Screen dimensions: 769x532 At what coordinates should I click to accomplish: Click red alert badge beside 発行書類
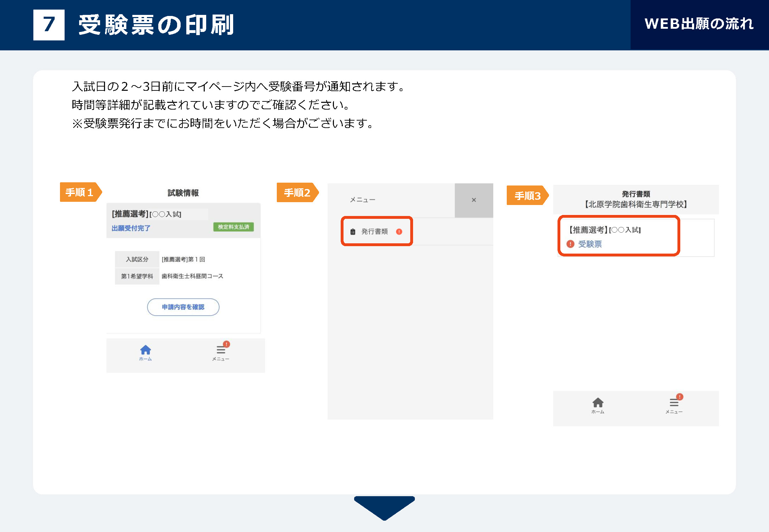coord(399,232)
